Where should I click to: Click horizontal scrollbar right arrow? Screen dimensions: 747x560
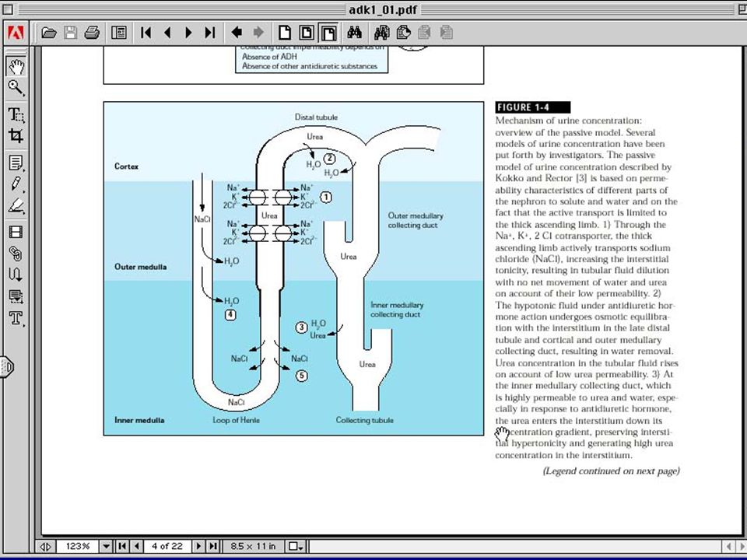742,546
